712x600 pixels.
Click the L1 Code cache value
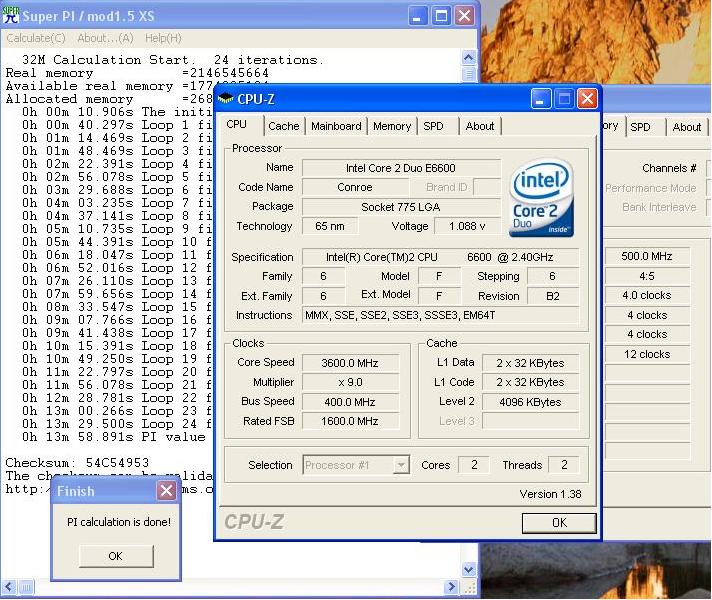(x=530, y=382)
